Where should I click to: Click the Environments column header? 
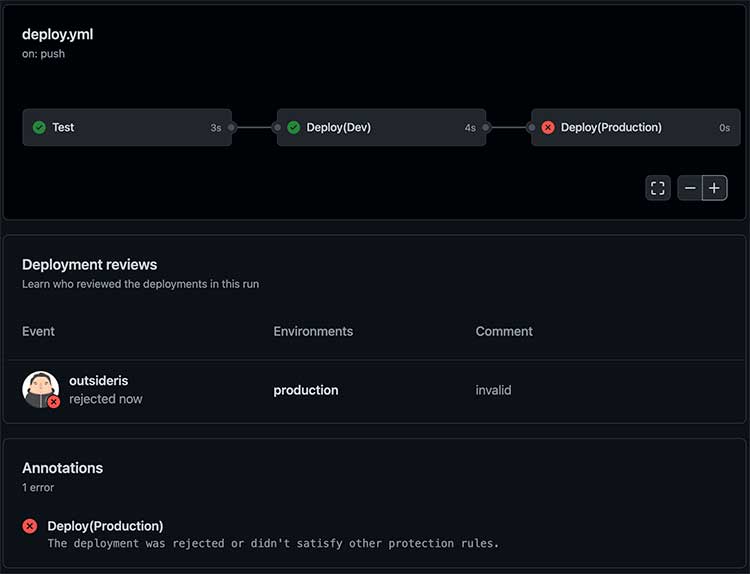click(313, 331)
